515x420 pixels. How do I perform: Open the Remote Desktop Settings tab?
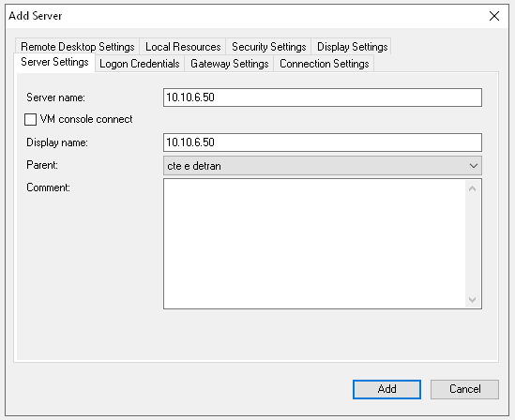click(x=78, y=47)
